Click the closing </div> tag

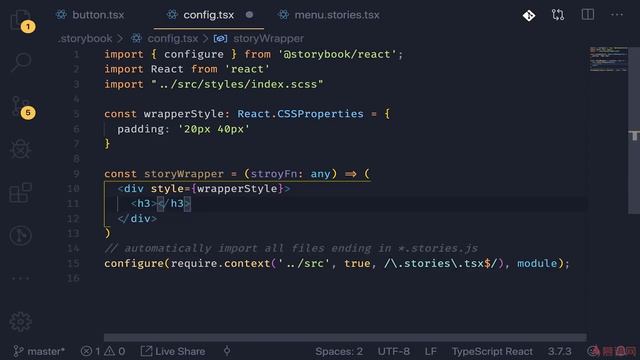137,218
